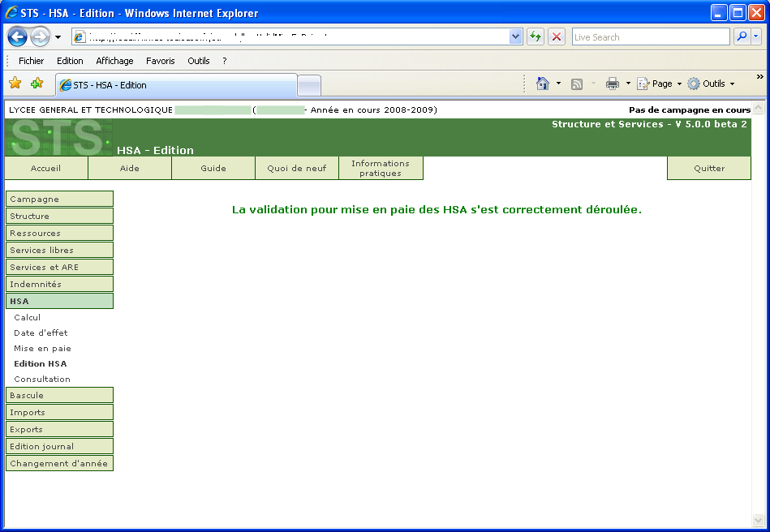Click page scrollbar up arrow
The image size is (770, 532).
click(x=759, y=108)
